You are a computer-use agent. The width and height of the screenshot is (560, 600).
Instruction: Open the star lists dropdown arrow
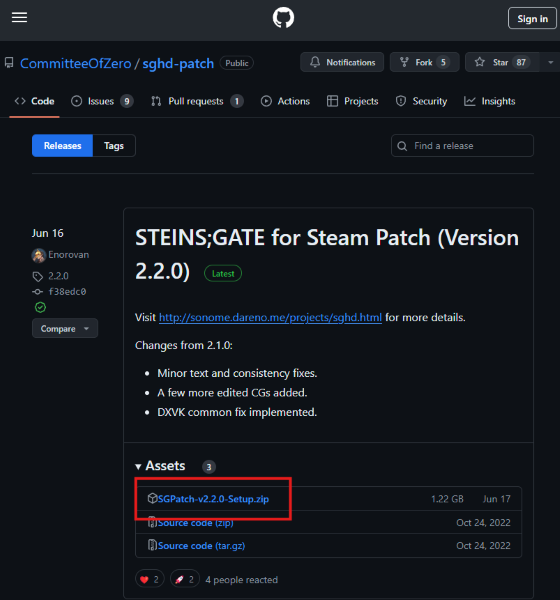550,62
